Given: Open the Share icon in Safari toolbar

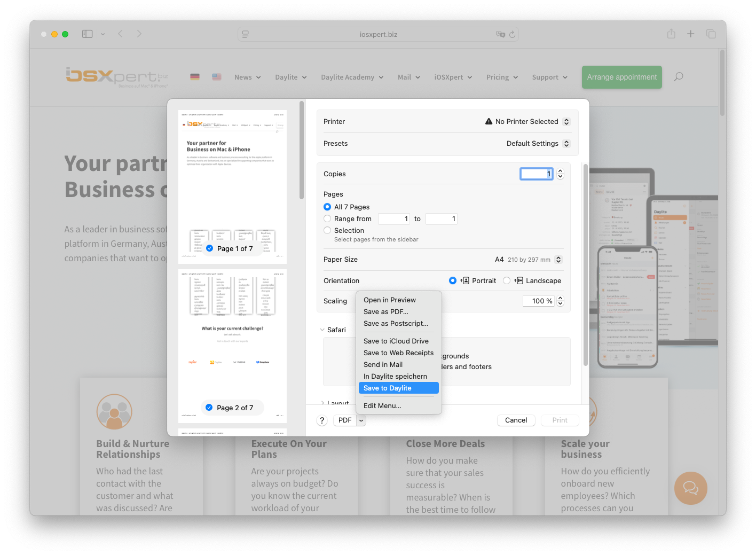Looking at the screenshot, I should [x=671, y=34].
